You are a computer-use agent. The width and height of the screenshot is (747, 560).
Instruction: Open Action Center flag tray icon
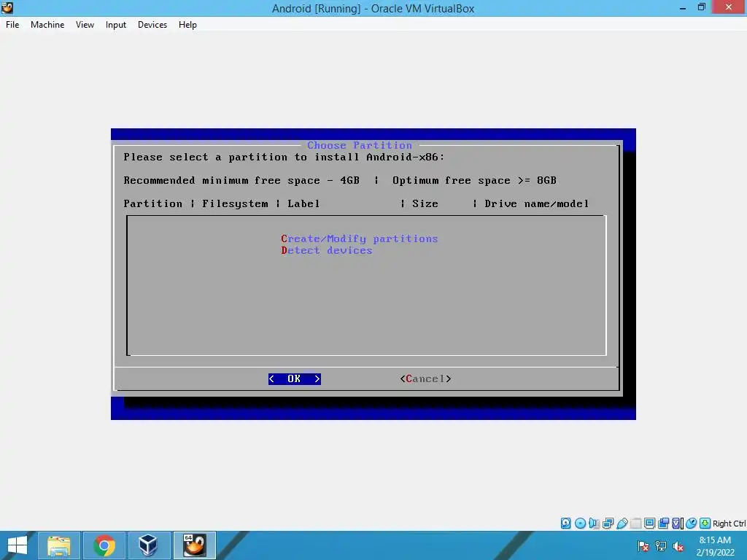(x=643, y=546)
